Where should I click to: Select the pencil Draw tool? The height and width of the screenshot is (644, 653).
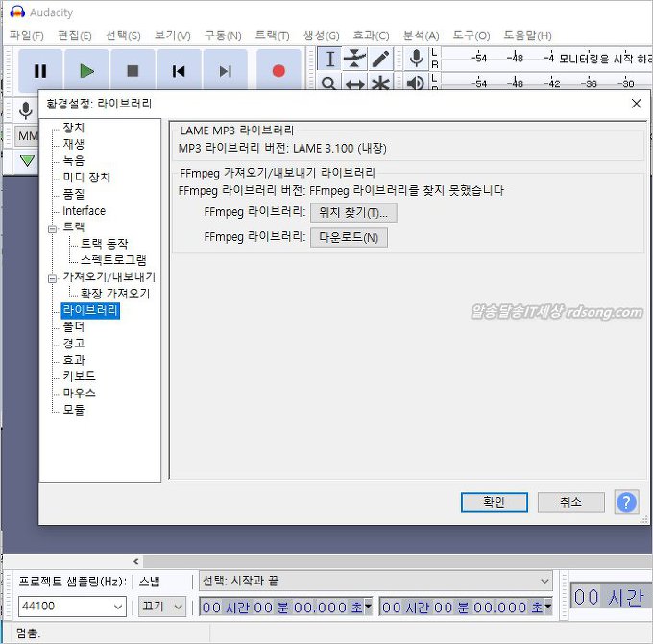pos(380,59)
